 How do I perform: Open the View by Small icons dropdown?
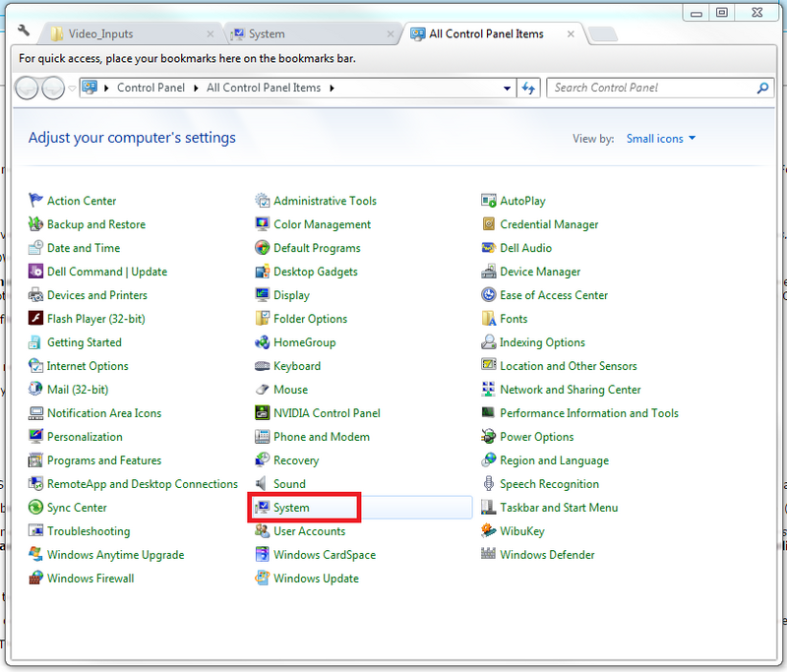(x=661, y=139)
